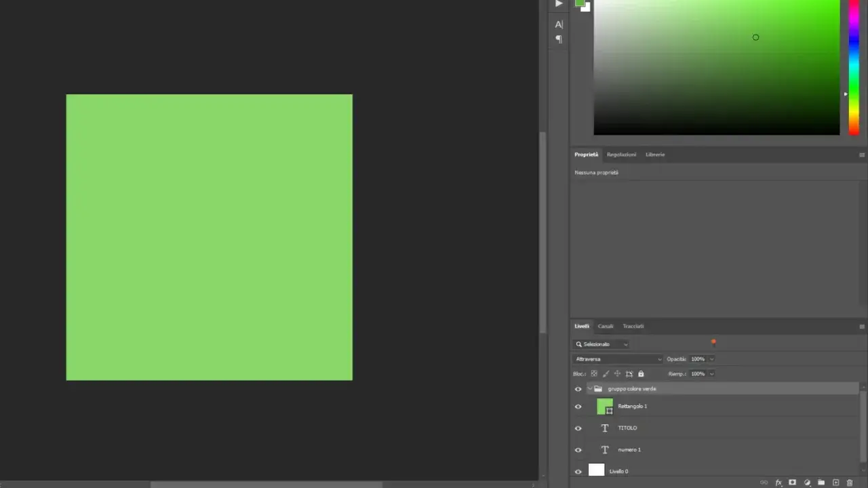Click the Layers list scroll-up arrow
868x488 pixels.
coord(863,386)
